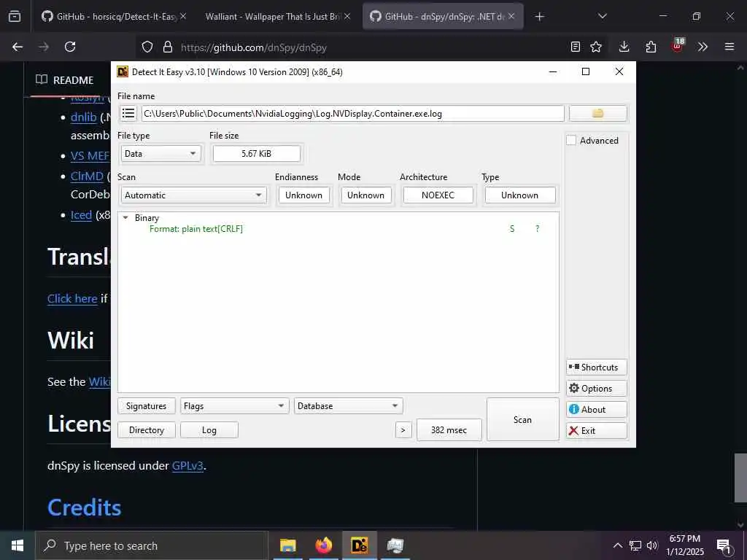Open Shortcuts settings in Detect It Easy
Viewport: 747px width, 560px height.
(x=597, y=367)
